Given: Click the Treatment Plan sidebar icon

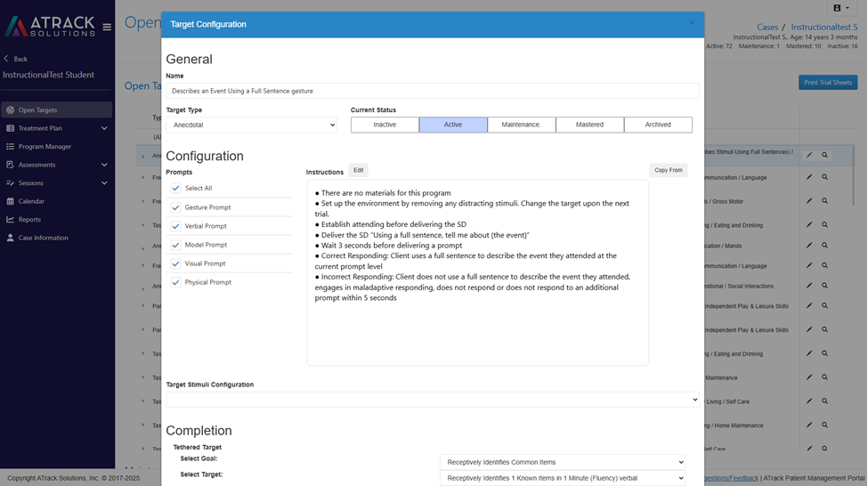Looking at the screenshot, I should pos(10,128).
